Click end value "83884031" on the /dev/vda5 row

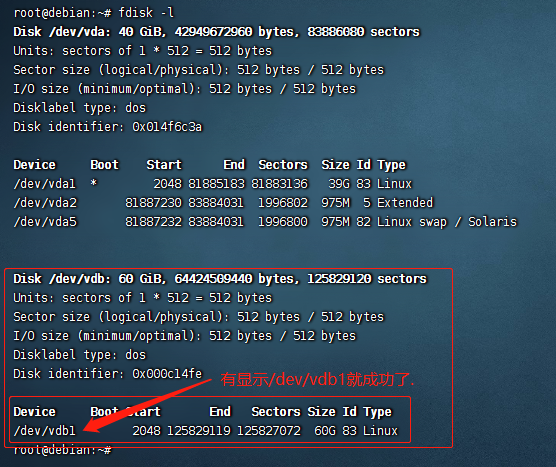216,222
